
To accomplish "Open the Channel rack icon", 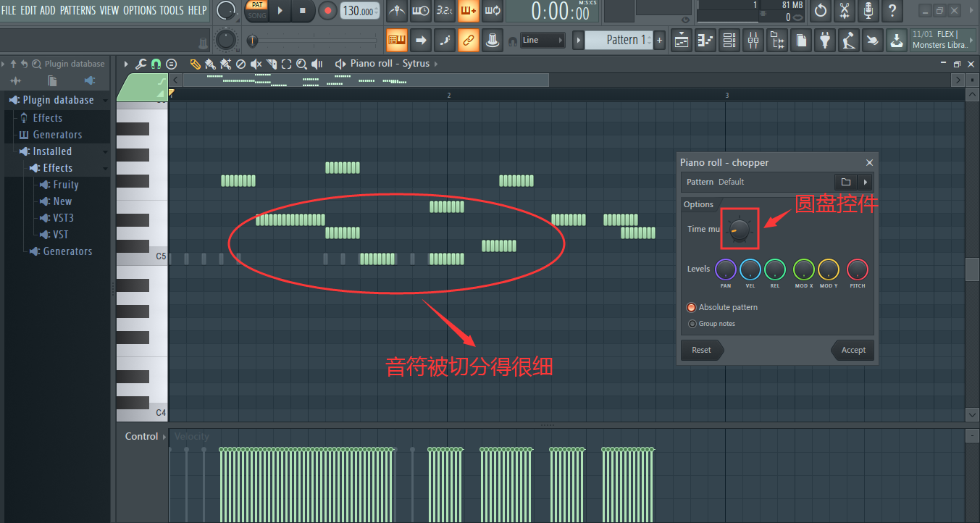I will pos(729,41).
